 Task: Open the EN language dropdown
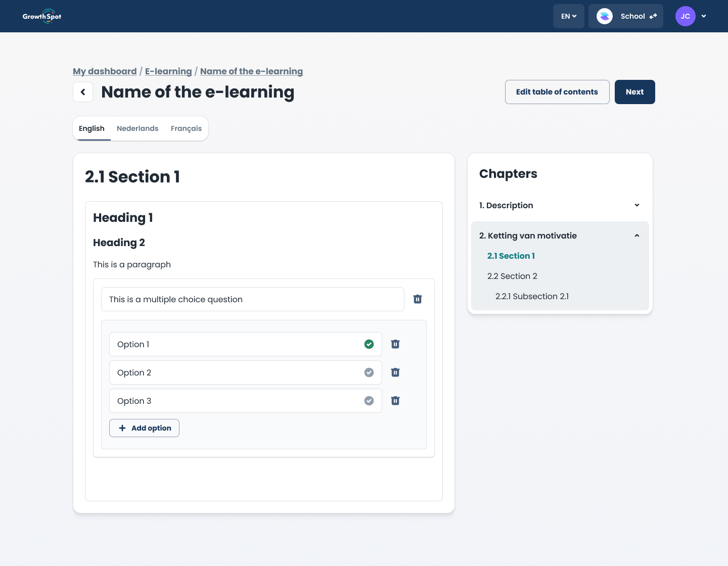(568, 16)
